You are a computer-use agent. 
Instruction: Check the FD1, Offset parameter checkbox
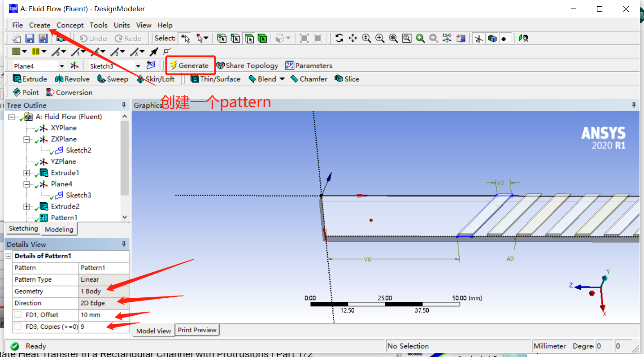click(18, 315)
